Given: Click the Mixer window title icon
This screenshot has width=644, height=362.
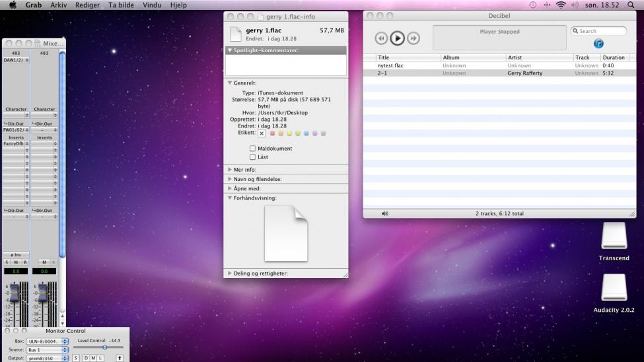Looking at the screenshot, I should (38, 43).
